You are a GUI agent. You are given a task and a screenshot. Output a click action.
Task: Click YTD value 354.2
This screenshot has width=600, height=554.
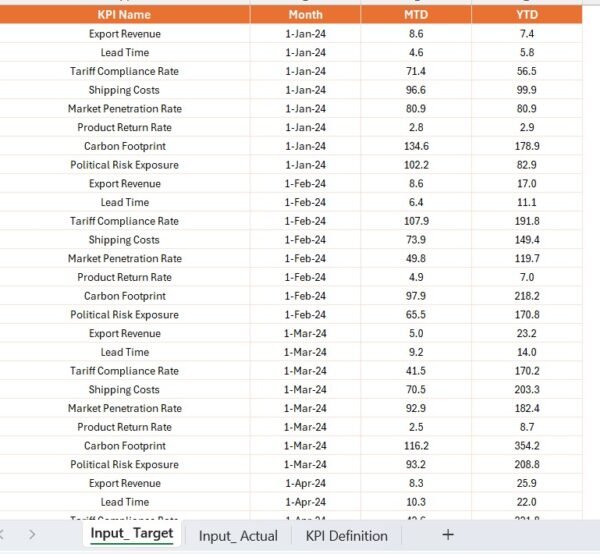(x=527, y=446)
